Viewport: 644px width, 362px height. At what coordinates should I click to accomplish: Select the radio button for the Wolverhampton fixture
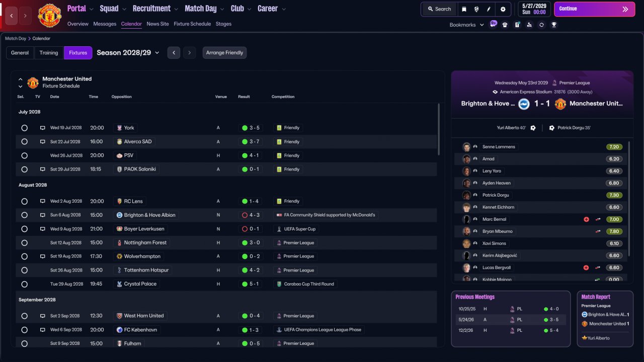pyautogui.click(x=24, y=256)
